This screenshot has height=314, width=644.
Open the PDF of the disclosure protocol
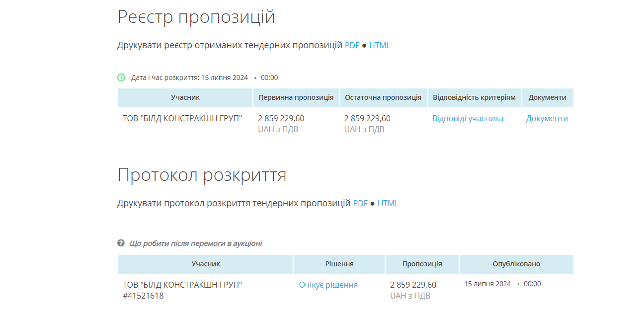pyautogui.click(x=359, y=203)
